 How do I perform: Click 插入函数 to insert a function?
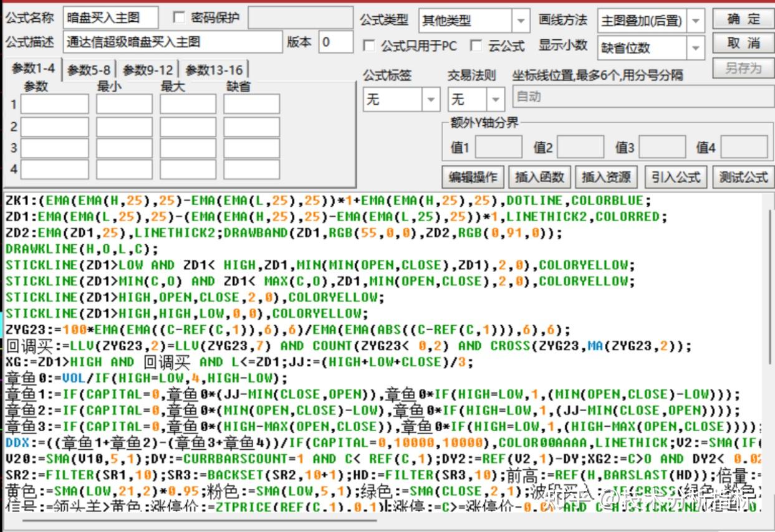click(539, 176)
